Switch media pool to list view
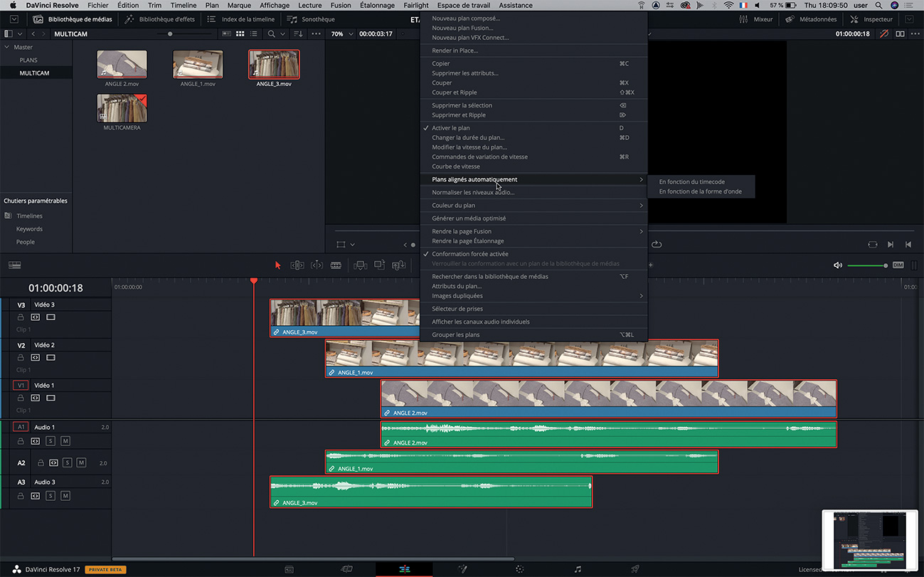This screenshot has width=924, height=577. tap(253, 34)
